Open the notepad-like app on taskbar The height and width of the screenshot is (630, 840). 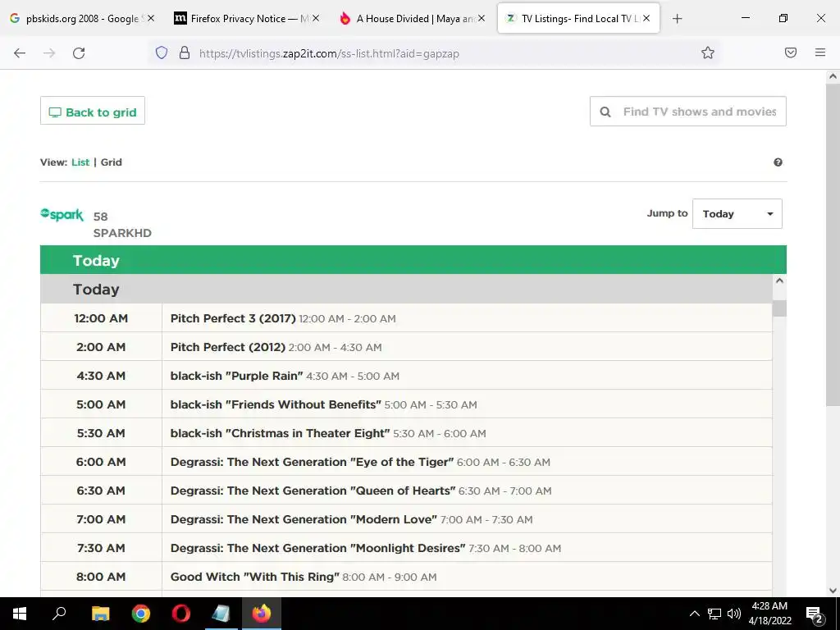[x=221, y=614]
